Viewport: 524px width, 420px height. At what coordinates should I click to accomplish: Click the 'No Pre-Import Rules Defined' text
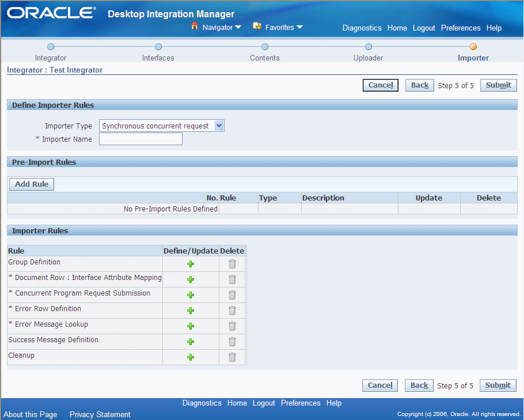coord(171,209)
